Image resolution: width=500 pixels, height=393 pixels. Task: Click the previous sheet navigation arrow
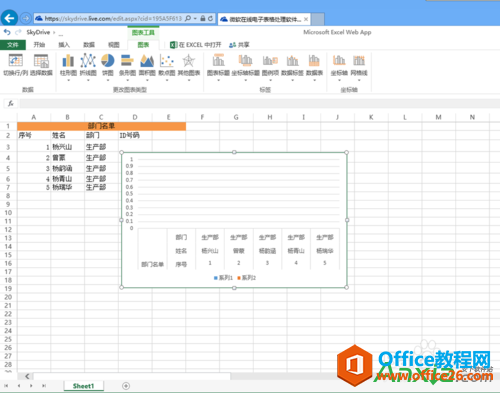click(x=19, y=386)
